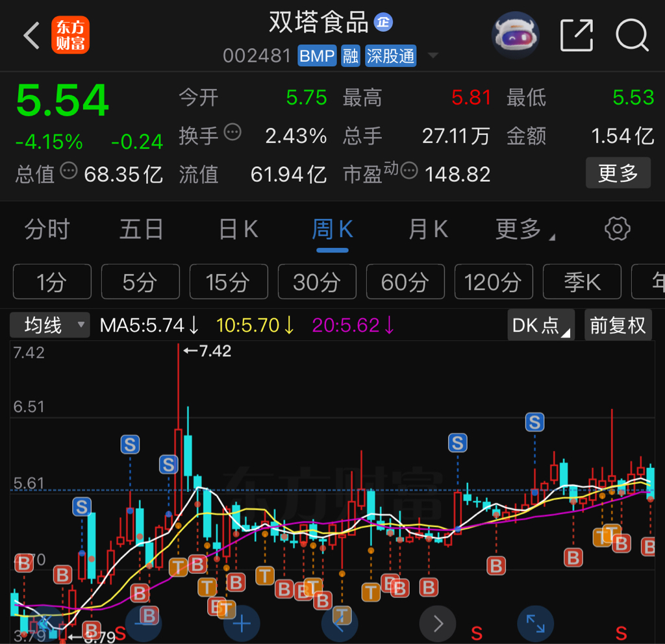The height and width of the screenshot is (644, 665).
Task: Tap the 3.79 low price marker
Action: 91,637
